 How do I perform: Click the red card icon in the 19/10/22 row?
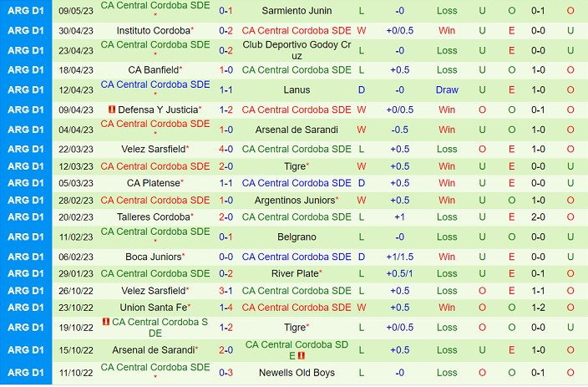106,322
